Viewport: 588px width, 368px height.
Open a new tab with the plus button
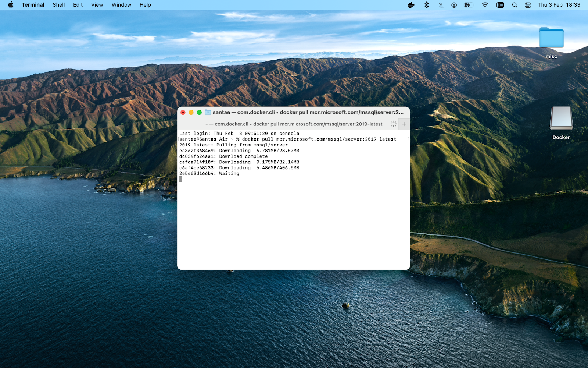tap(404, 124)
